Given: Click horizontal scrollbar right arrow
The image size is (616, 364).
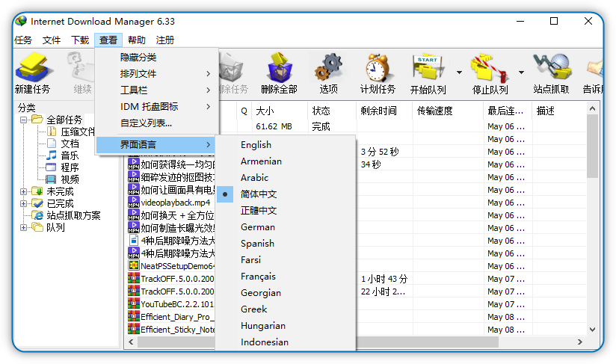Looking at the screenshot, I should tap(580, 342).
